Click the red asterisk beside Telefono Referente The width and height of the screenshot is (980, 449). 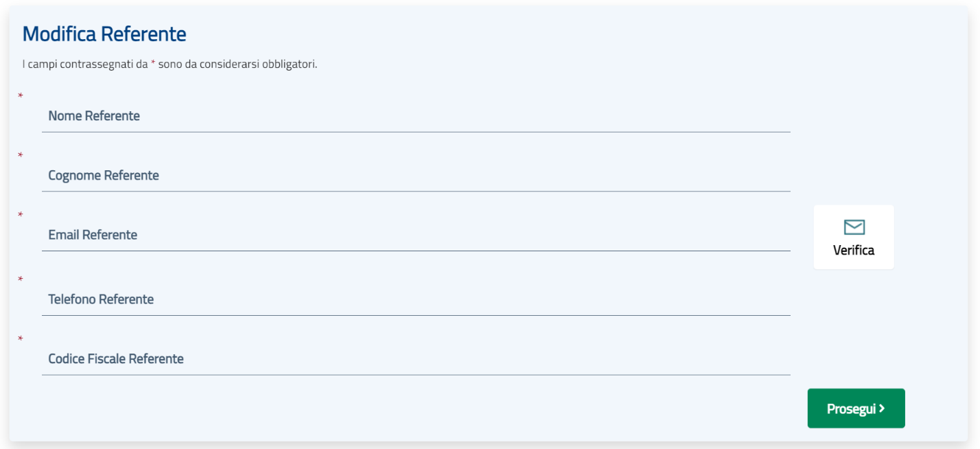tap(21, 280)
